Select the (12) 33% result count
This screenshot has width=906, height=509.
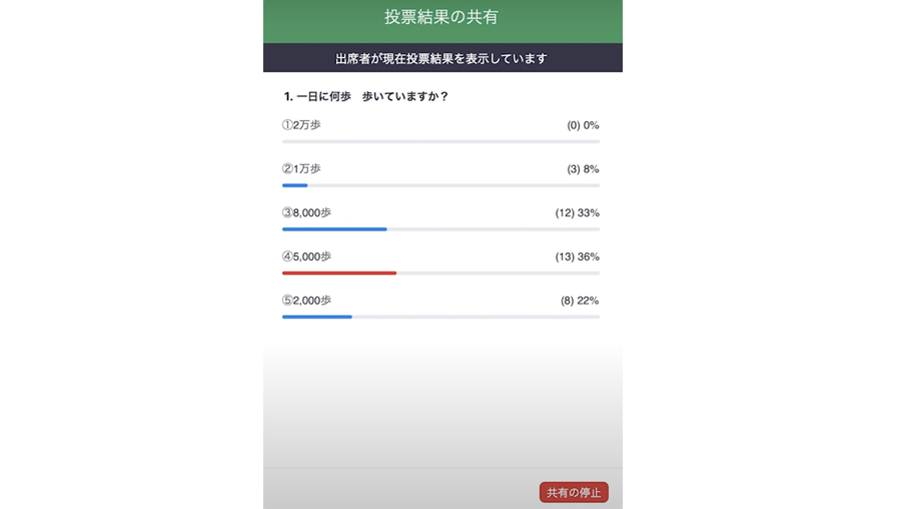pyautogui.click(x=577, y=213)
